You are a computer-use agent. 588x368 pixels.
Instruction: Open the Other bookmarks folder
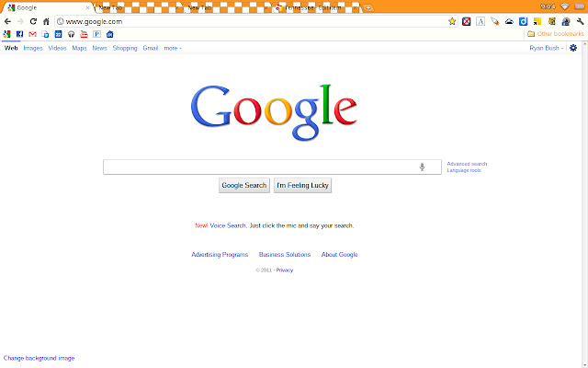[555, 34]
